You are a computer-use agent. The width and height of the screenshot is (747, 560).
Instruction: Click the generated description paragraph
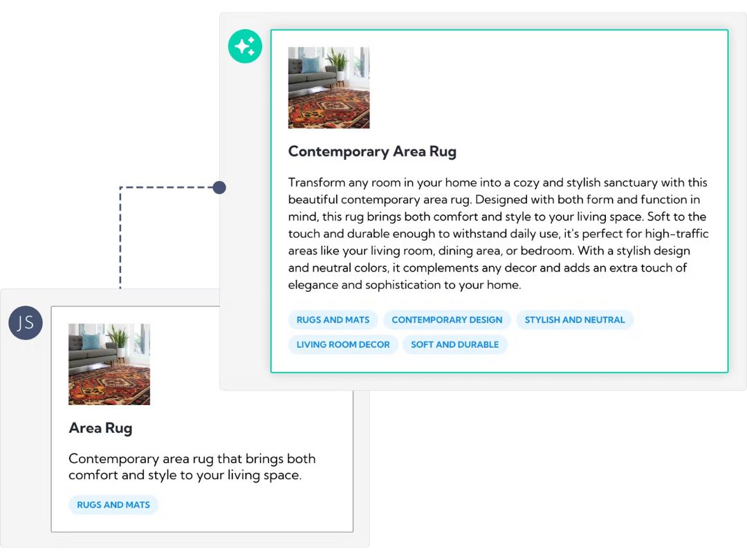click(498, 234)
